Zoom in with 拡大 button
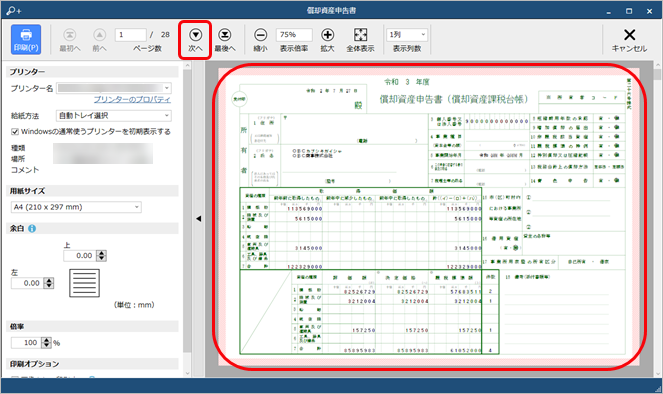Screen dimensions: 663x394 tap(328, 40)
